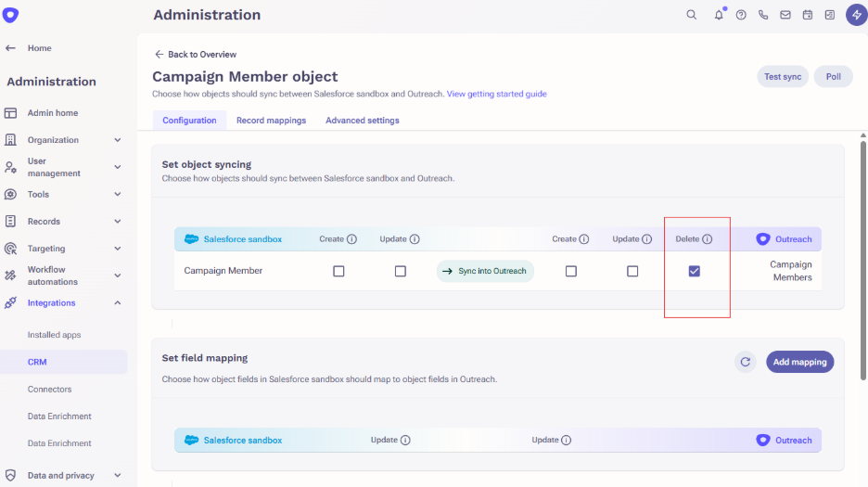Click the Campaign Members Outreach label
The width and height of the screenshot is (868, 487).
(791, 271)
